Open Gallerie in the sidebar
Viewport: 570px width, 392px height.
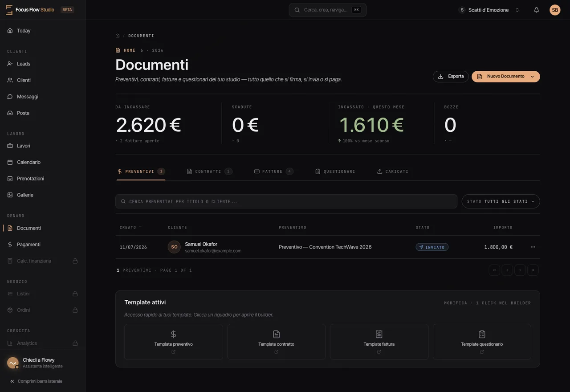coord(42,195)
